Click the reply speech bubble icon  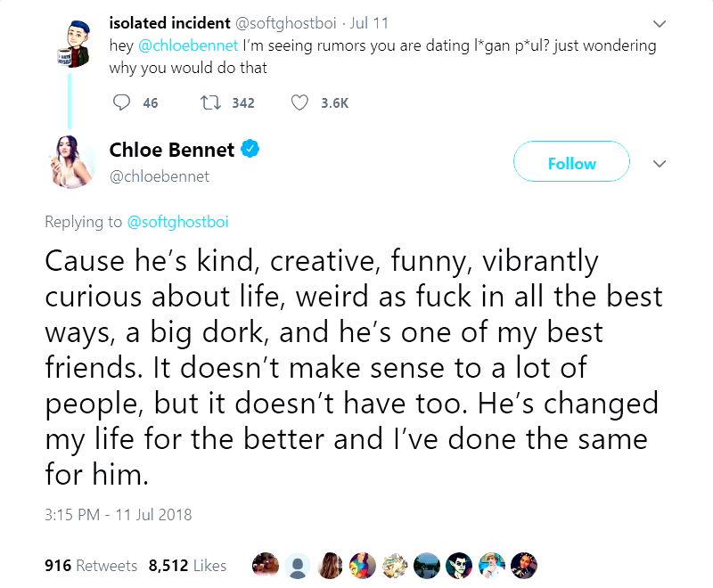coord(123,103)
